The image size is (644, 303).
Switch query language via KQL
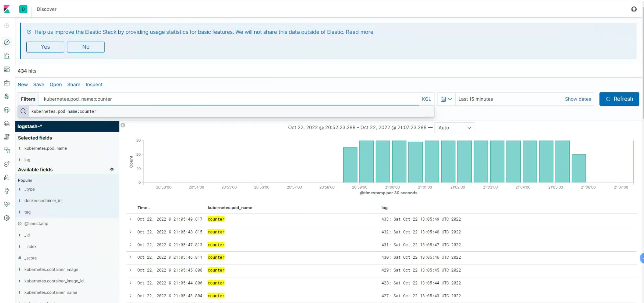point(426,99)
